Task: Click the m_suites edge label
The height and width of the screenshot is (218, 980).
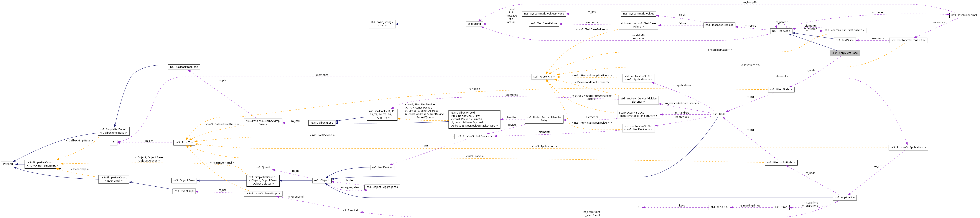Action: click(939, 22)
